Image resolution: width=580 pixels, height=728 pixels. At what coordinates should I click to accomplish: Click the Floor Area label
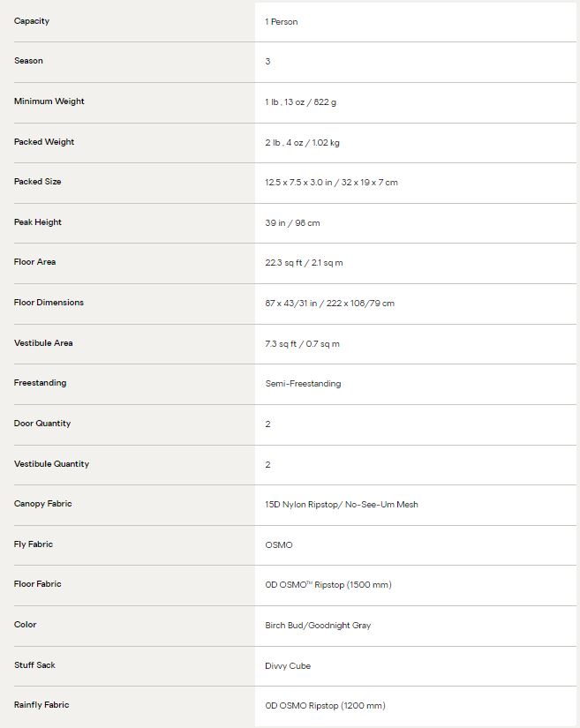[x=34, y=262]
